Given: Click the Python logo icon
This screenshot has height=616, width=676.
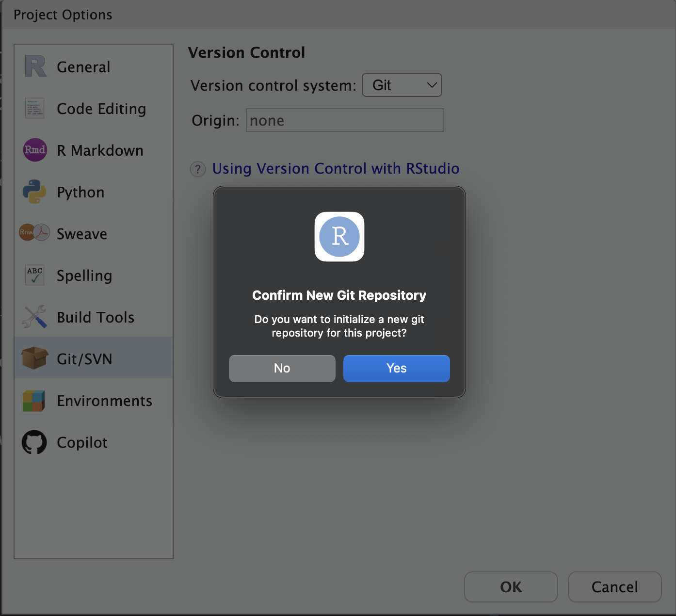Looking at the screenshot, I should 34,192.
